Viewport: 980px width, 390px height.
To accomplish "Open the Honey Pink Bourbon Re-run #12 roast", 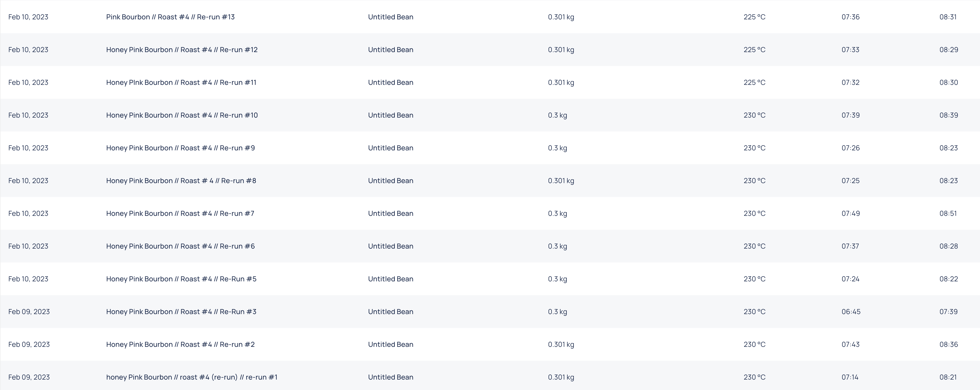I will [x=182, y=49].
